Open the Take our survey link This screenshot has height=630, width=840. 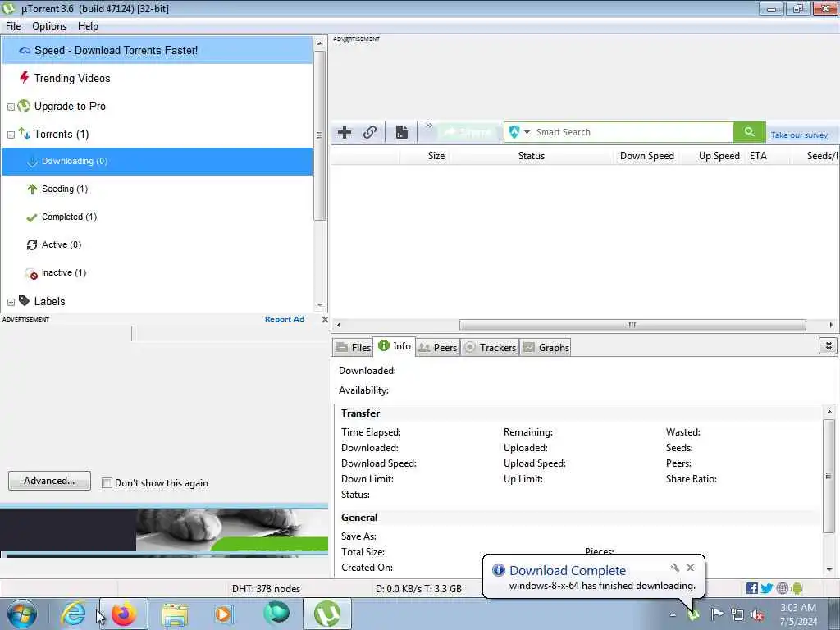click(x=799, y=135)
